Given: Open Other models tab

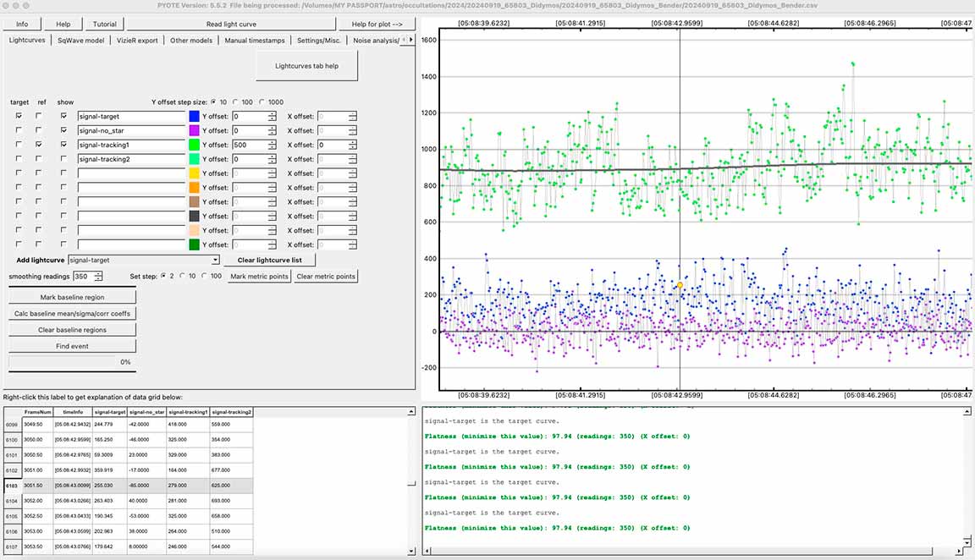Looking at the screenshot, I should [191, 41].
